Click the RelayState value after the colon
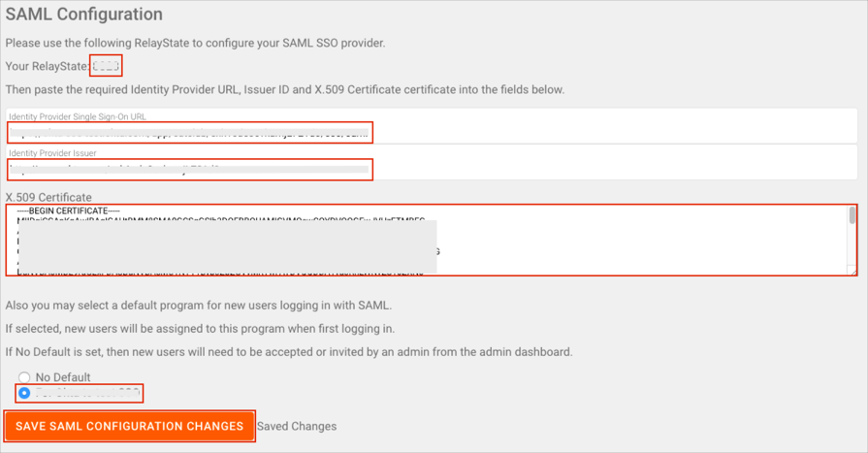The image size is (868, 453). (x=106, y=66)
